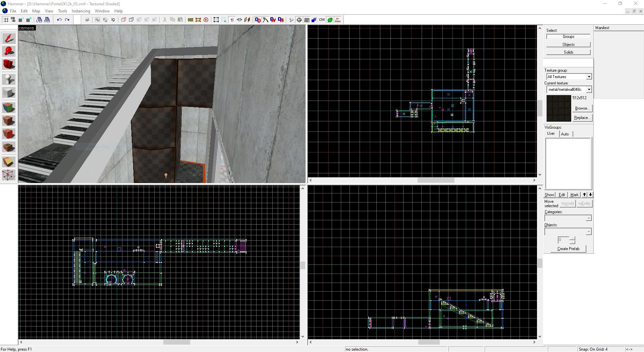This screenshot has width=644, height=352.
Task: Click Save Window State icon
Action: pyautogui.click(x=47, y=20)
